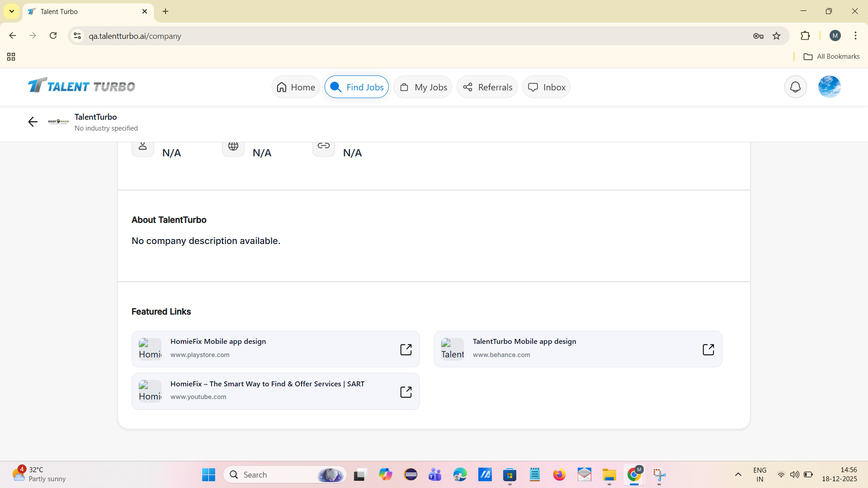Open external icon for youtube.com link
868x488 pixels.
406,392
